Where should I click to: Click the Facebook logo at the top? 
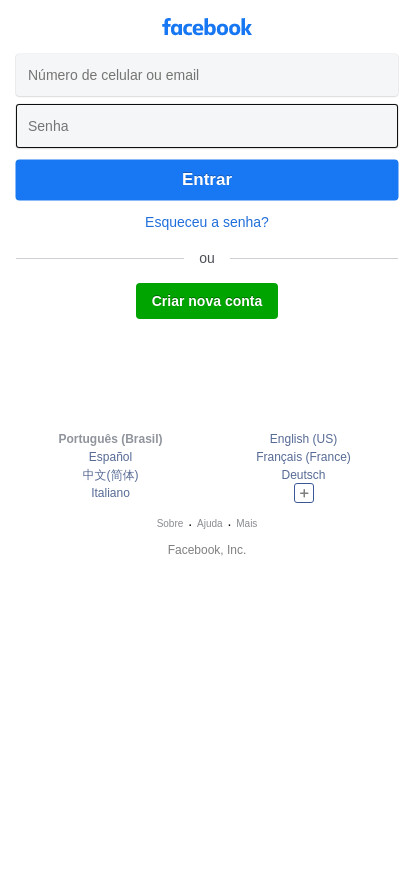coord(207,27)
